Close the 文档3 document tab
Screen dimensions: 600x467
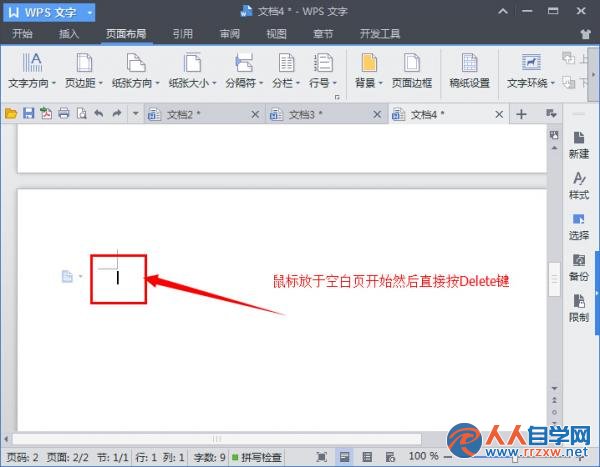(x=377, y=114)
